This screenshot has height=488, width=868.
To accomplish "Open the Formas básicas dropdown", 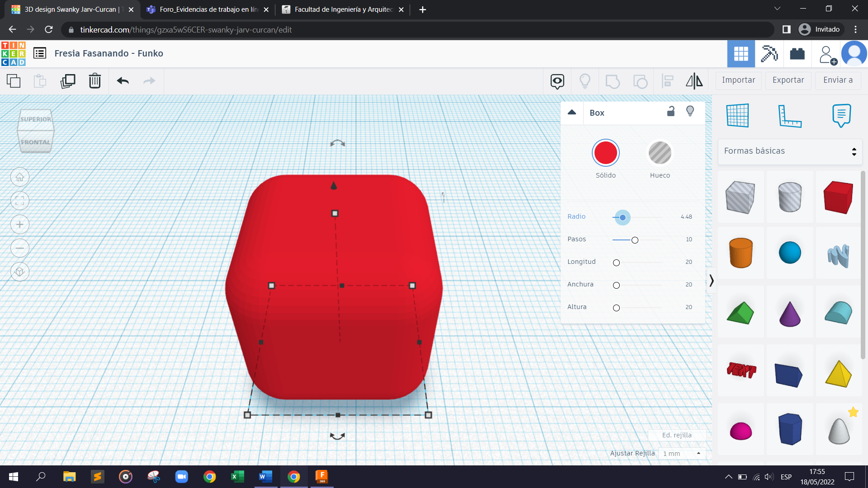I will pos(790,151).
